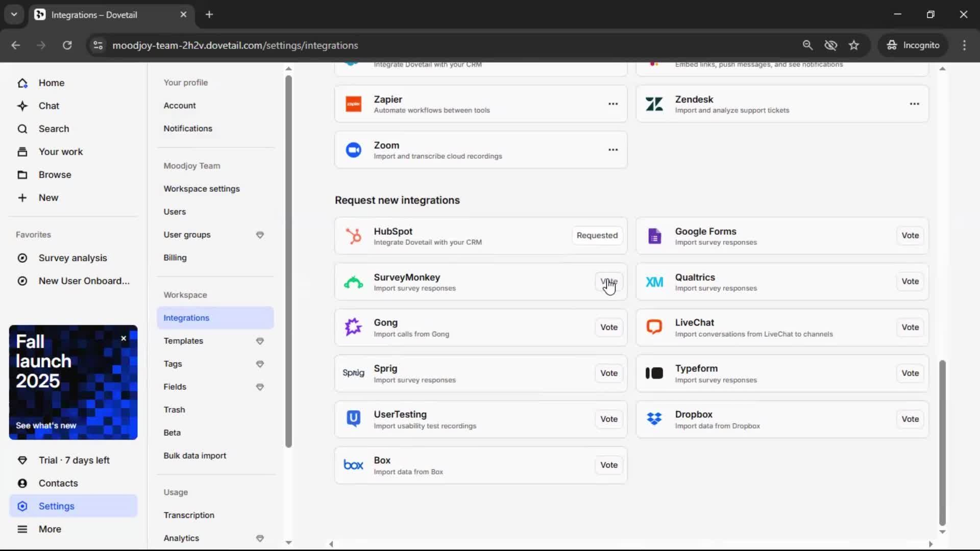
Task: Click the Zapier integration logo
Action: [x=353, y=104]
